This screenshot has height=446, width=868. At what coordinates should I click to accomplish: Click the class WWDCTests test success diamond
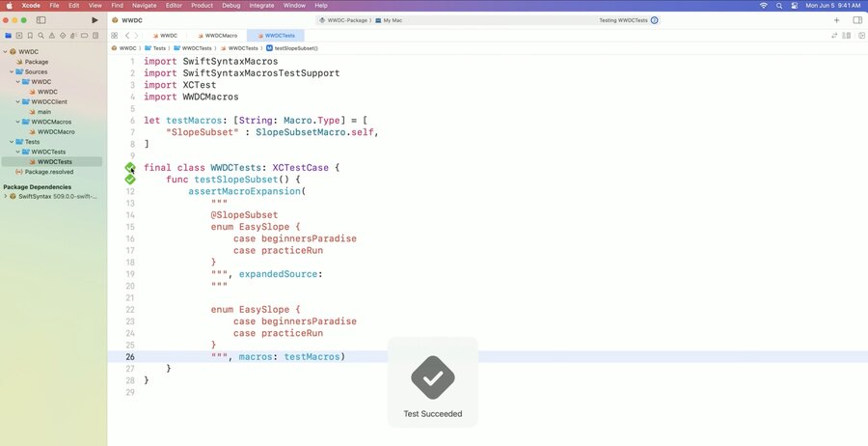(x=129, y=167)
